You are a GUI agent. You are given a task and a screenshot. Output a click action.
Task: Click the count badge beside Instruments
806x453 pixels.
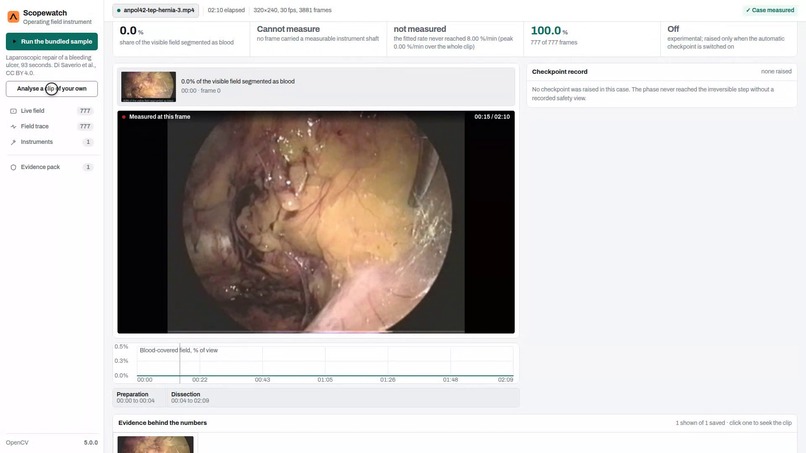[x=88, y=142]
